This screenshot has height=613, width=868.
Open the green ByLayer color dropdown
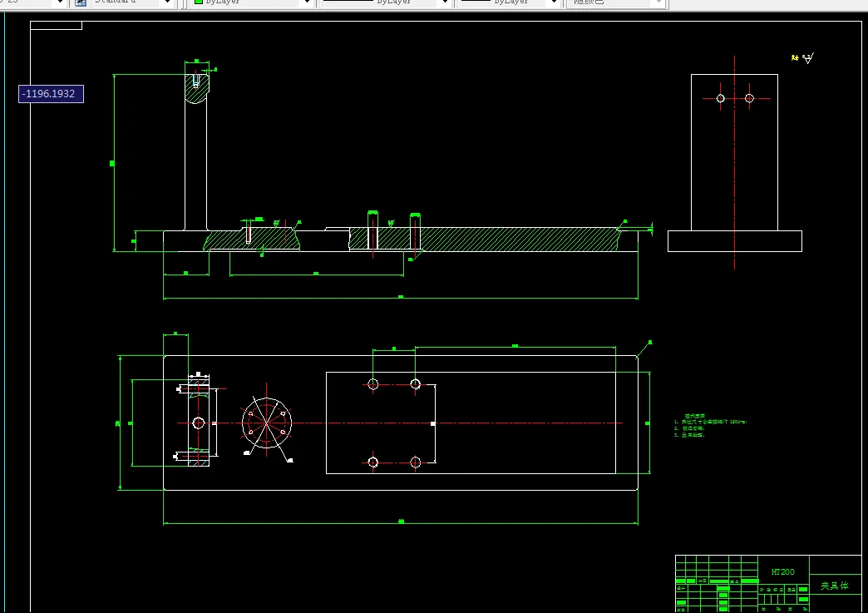[253, 3]
